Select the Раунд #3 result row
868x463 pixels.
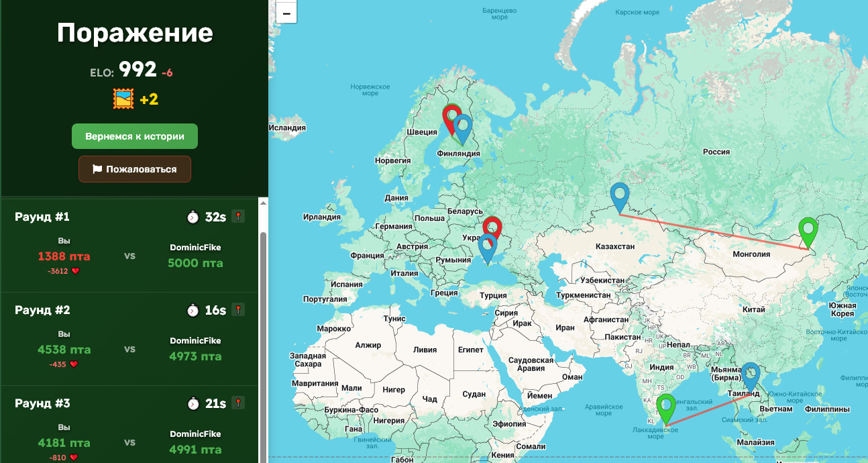(129, 424)
